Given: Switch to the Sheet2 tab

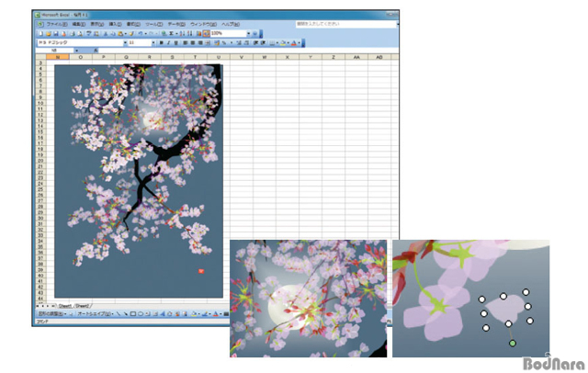Looking at the screenshot, I should point(82,306).
